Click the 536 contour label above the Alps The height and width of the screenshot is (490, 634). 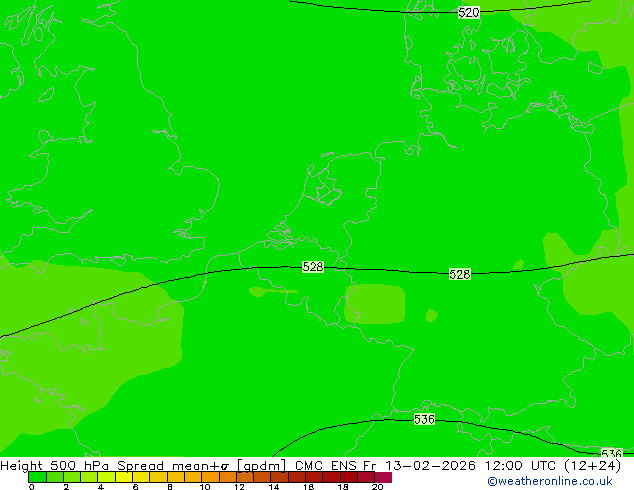(x=424, y=419)
